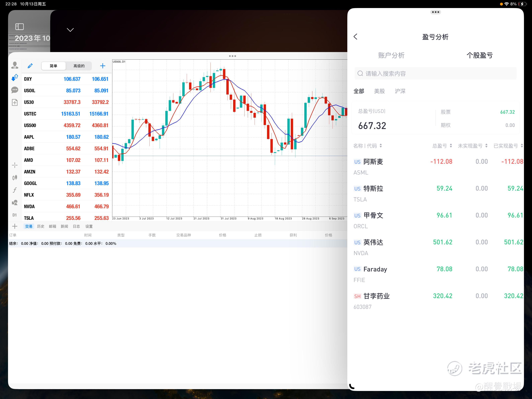Open the accounts profile icon in trading sidebar
Image resolution: width=532 pixels, height=399 pixels.
(x=15, y=65)
